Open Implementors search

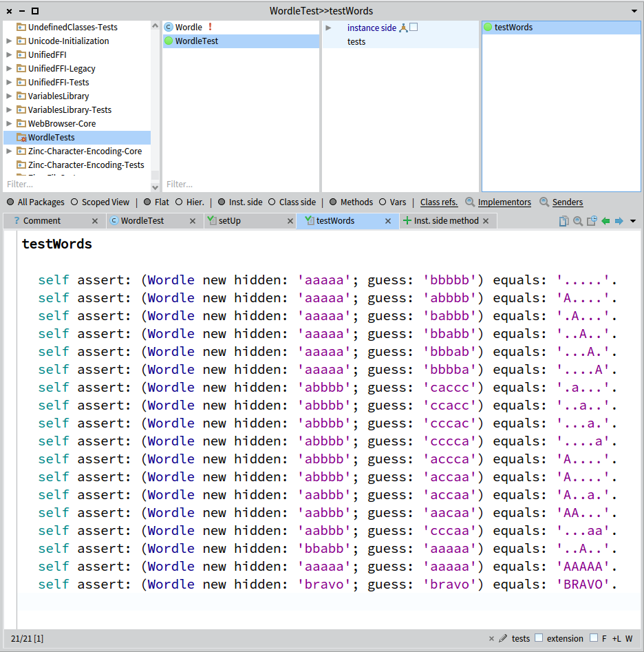point(504,202)
